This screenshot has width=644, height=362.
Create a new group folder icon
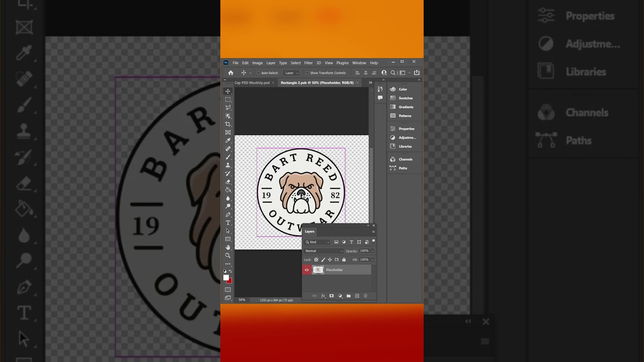point(349,296)
